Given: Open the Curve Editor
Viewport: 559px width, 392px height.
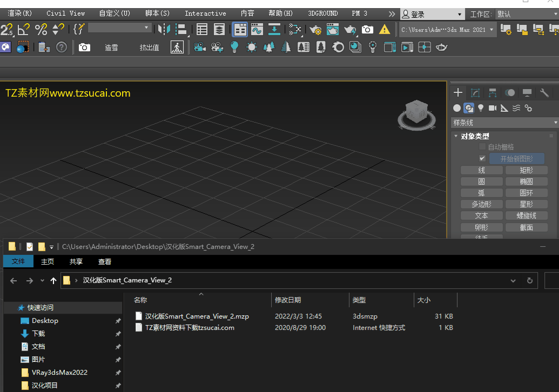Looking at the screenshot, I should pos(257,29).
